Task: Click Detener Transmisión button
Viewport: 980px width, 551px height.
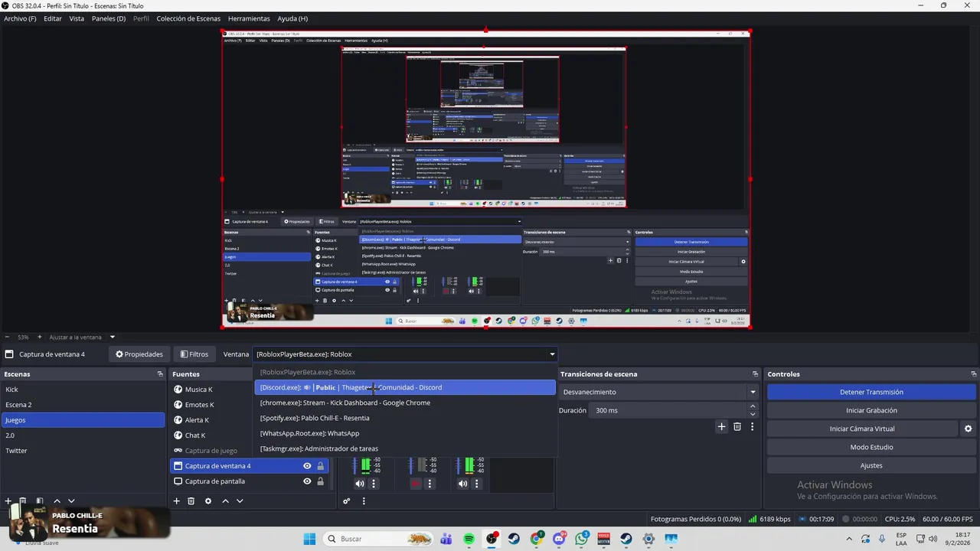Action: pyautogui.click(x=871, y=392)
